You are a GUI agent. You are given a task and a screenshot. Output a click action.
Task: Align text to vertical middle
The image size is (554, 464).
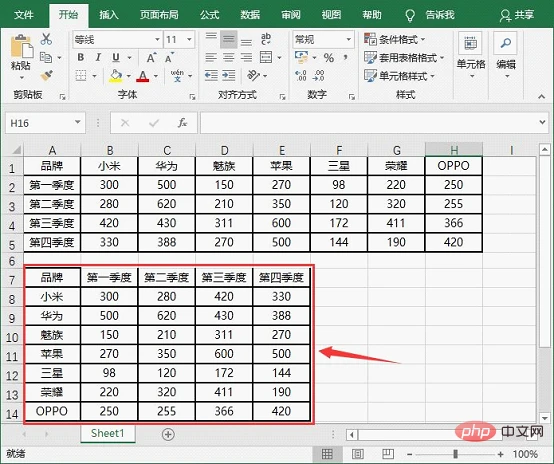229,39
